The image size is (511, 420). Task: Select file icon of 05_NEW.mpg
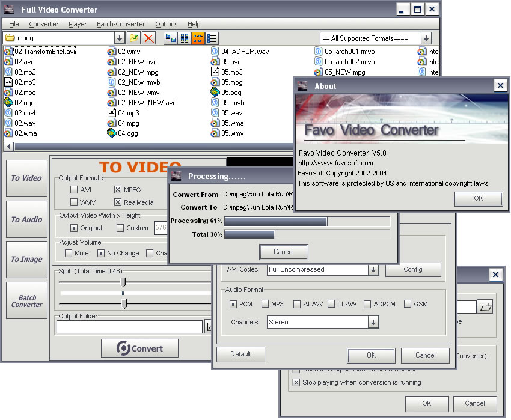point(319,72)
